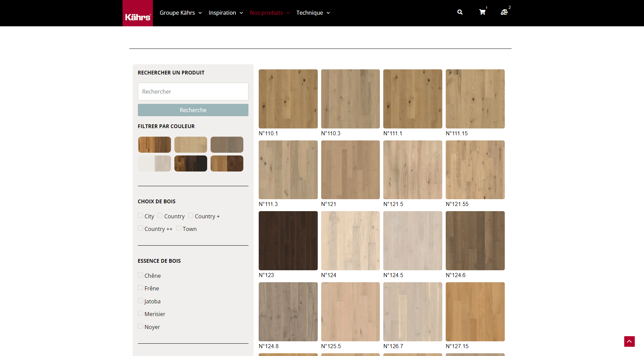
Task: Open the N°121.5 product label link
Action: (393, 204)
